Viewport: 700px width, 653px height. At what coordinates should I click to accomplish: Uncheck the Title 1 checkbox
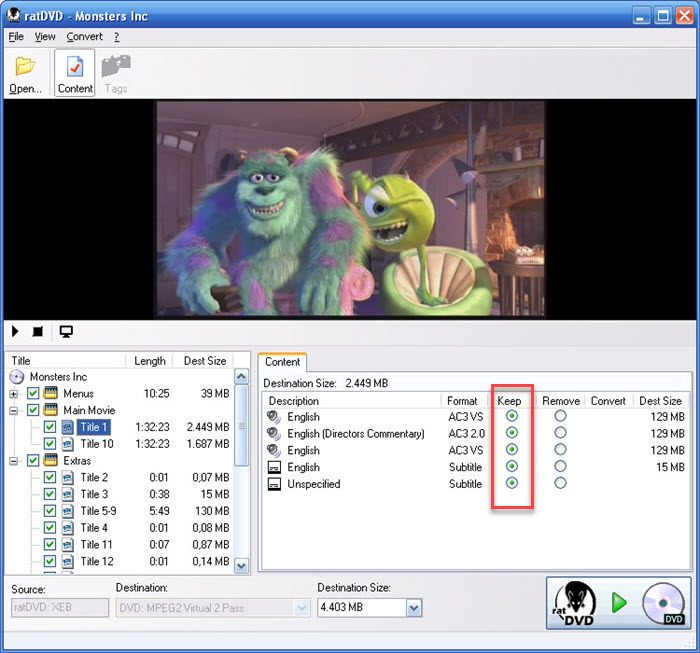coord(50,427)
